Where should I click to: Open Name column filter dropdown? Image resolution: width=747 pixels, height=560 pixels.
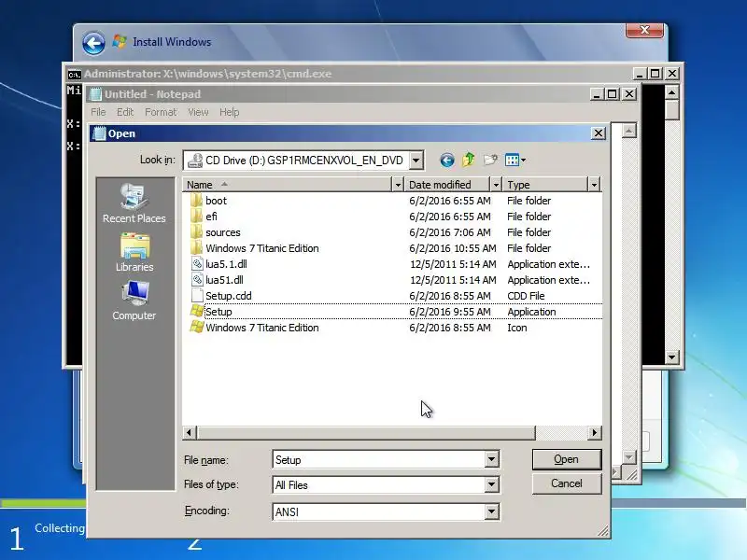[398, 184]
